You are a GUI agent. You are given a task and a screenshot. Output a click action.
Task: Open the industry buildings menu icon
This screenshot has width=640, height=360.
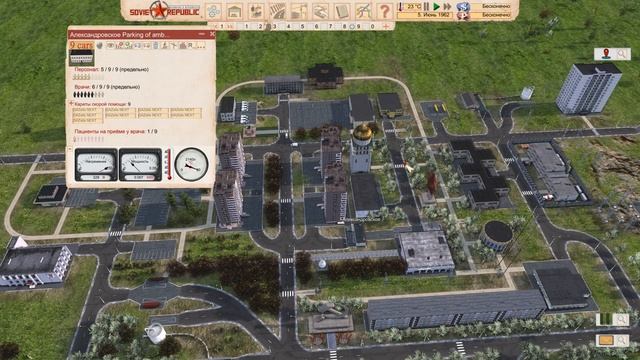(x=256, y=11)
